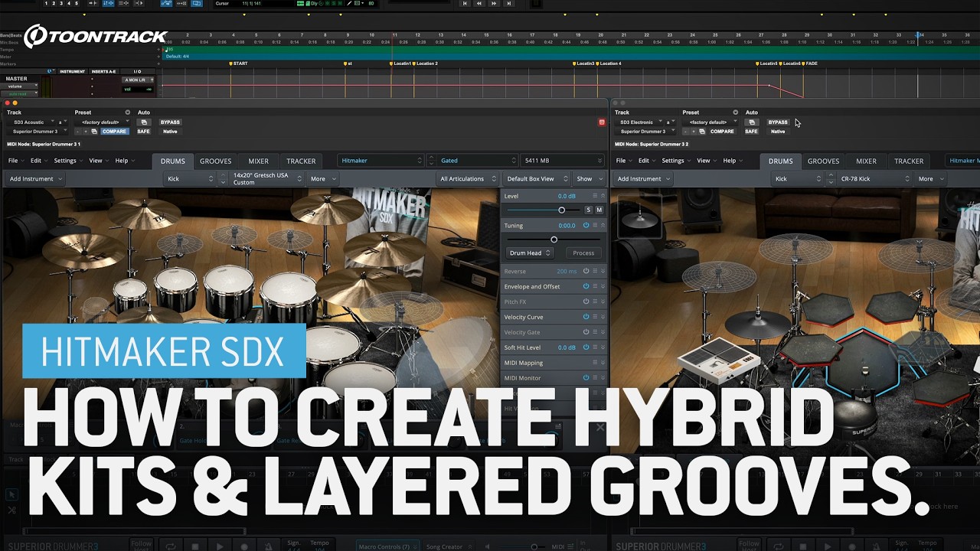
Task: Enable the Reverse power toggle
Action: pos(586,271)
